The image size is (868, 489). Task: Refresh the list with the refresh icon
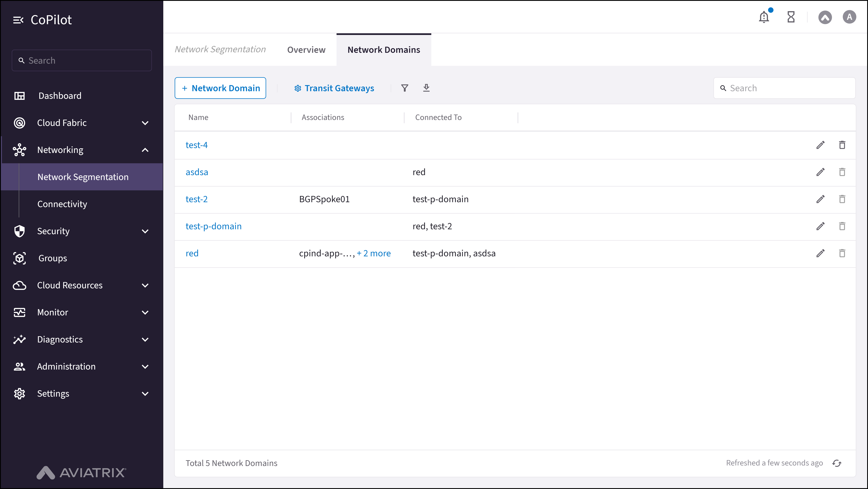click(837, 463)
